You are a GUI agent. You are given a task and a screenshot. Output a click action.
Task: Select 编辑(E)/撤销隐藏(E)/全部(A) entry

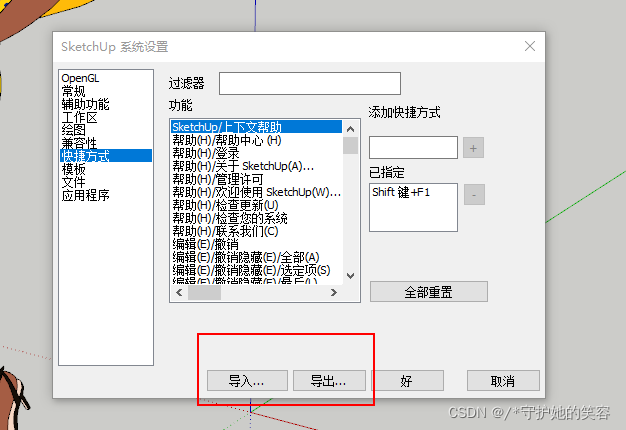(246, 257)
